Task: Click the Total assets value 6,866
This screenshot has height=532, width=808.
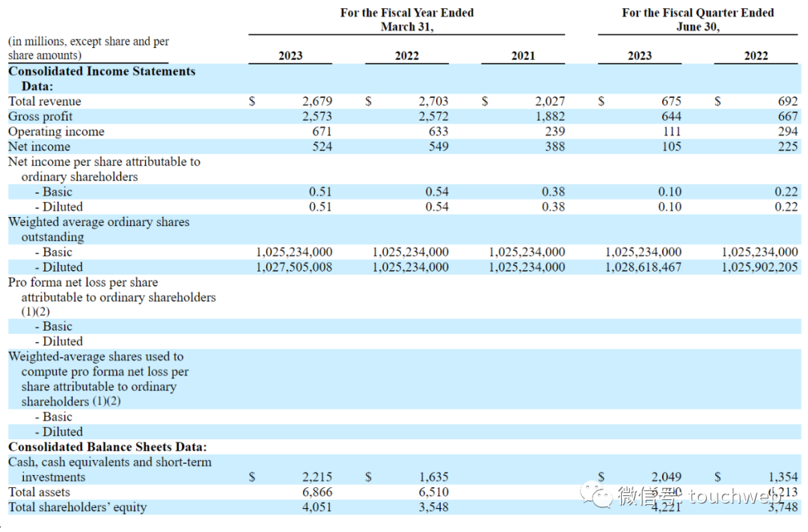Action: [x=317, y=492]
